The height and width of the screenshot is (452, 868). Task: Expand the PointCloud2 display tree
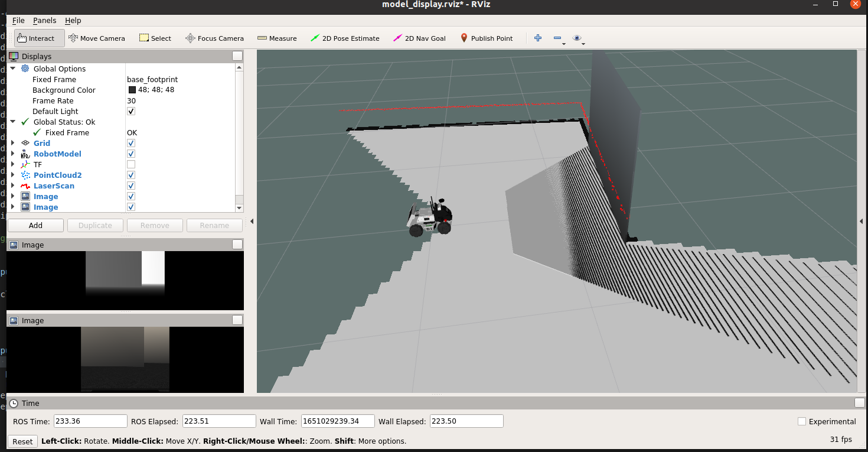(12, 175)
